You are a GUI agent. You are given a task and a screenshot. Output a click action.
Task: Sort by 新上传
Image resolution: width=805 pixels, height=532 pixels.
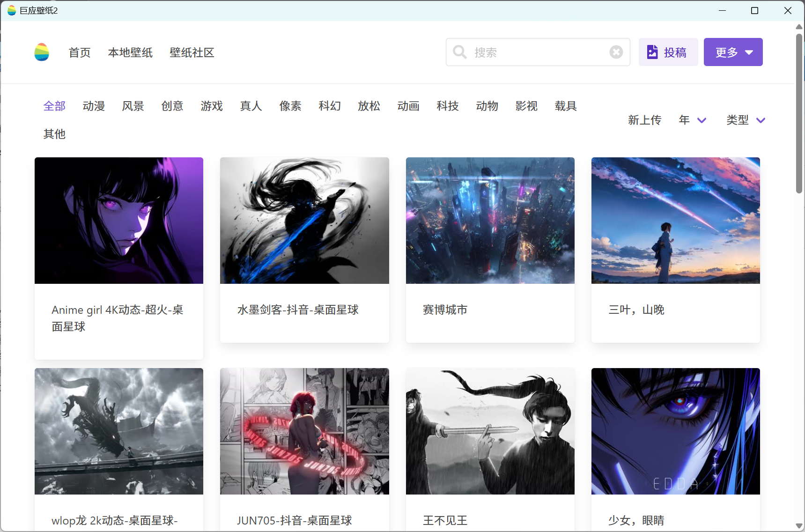[644, 120]
